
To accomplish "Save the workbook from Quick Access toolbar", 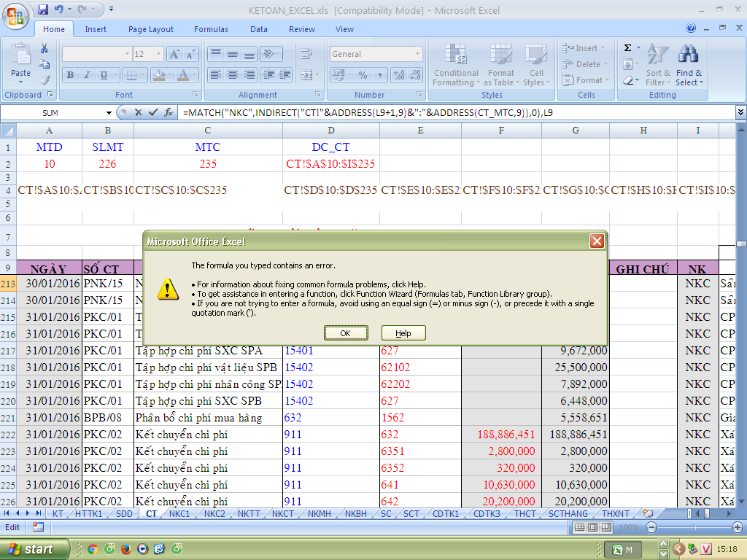I will 43,9.
